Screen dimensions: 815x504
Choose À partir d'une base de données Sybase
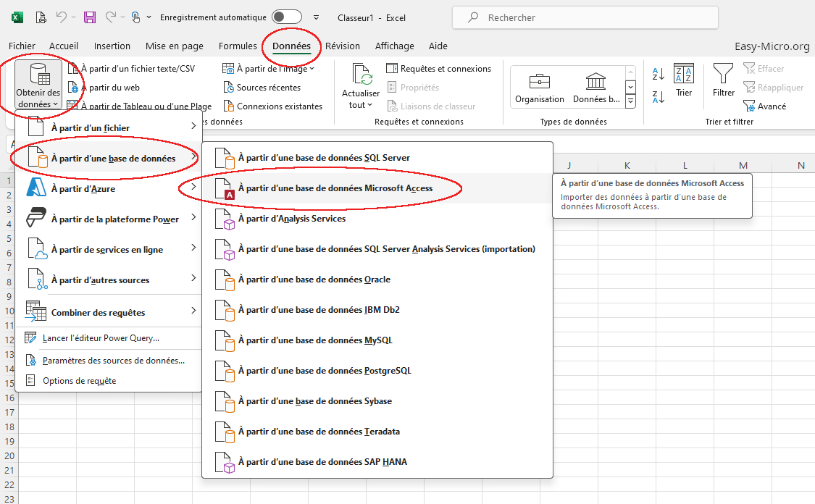[x=377, y=401]
